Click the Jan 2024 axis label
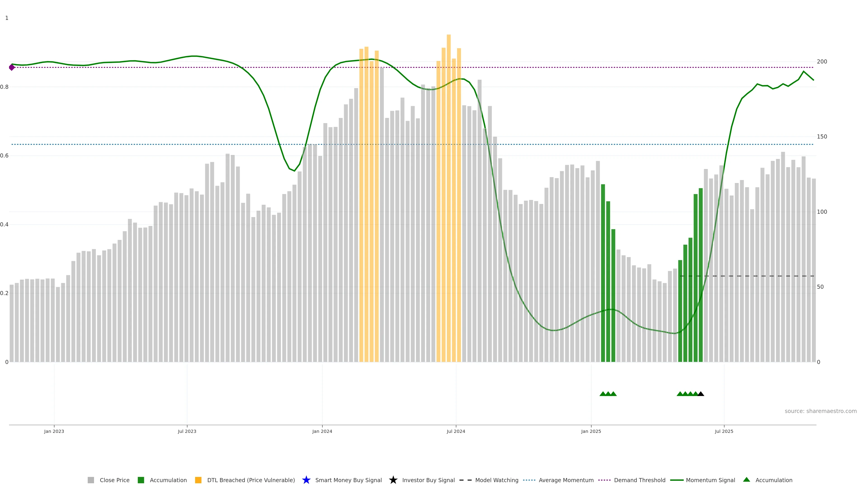868x488 pixels. pos(322,431)
